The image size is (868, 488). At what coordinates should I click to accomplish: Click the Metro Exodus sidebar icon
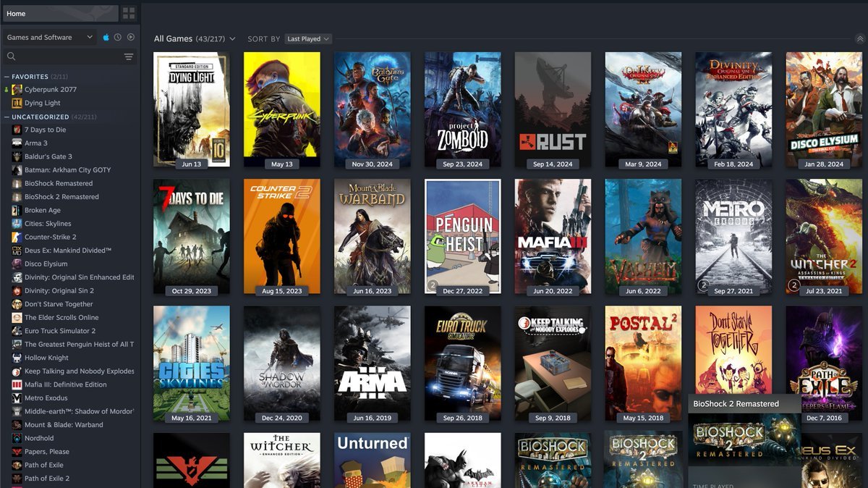click(17, 397)
